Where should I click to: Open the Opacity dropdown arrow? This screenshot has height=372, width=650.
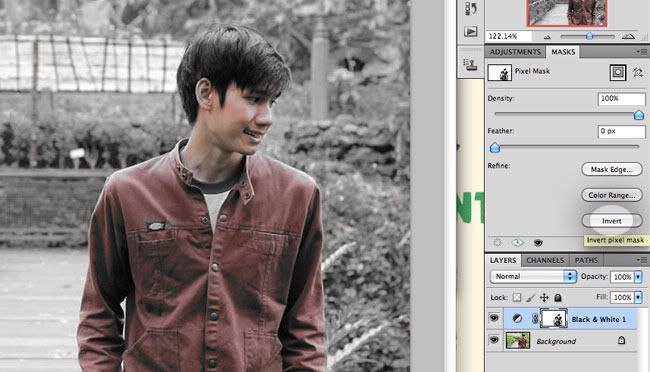[x=638, y=277]
